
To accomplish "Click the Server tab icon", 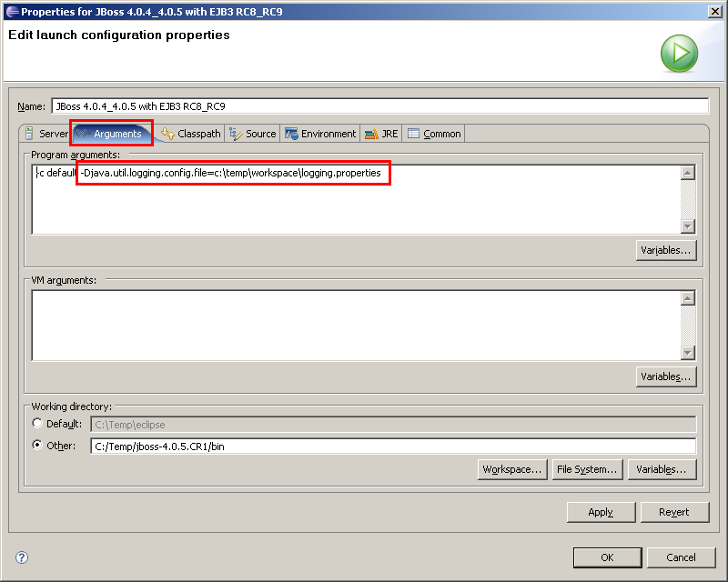I will [29, 134].
